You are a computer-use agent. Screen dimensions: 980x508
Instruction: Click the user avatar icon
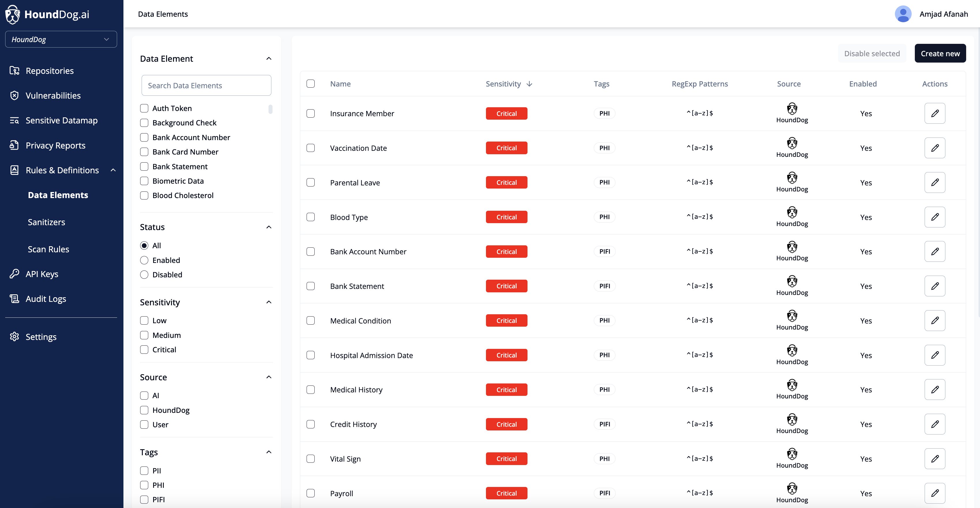[x=903, y=14]
